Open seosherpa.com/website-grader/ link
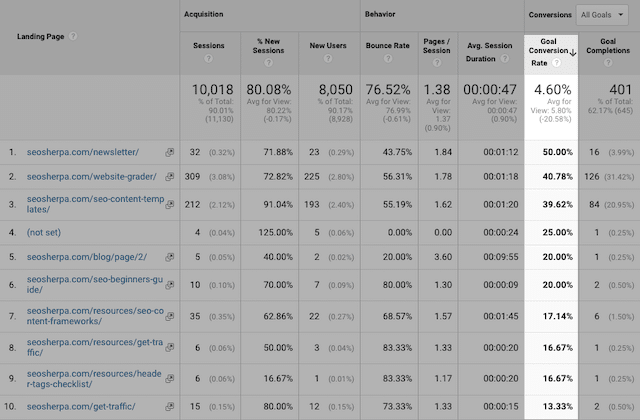Viewport: 640px width, 420px height. (x=91, y=177)
